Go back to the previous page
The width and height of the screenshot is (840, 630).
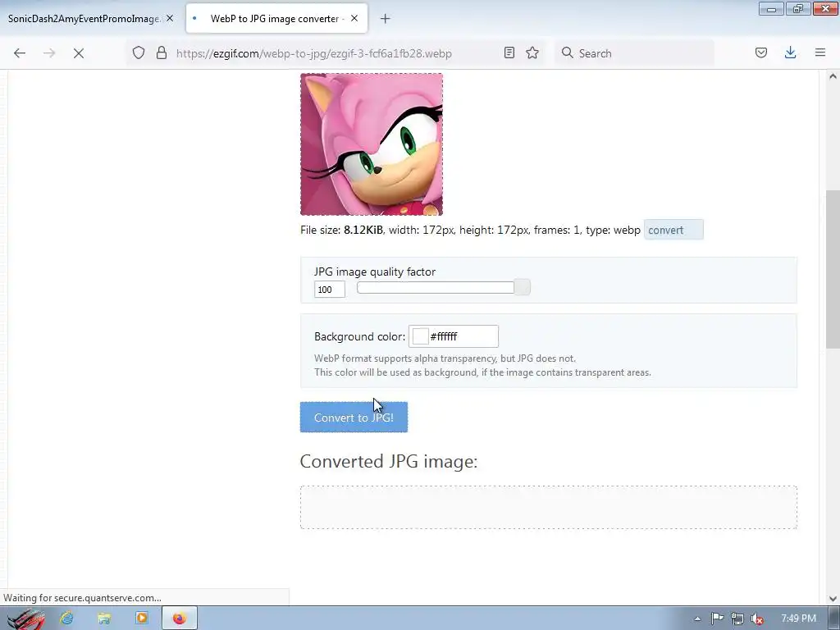[20, 53]
